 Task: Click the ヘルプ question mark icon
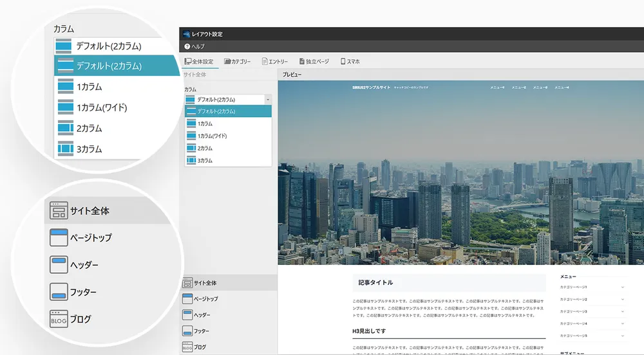point(187,46)
